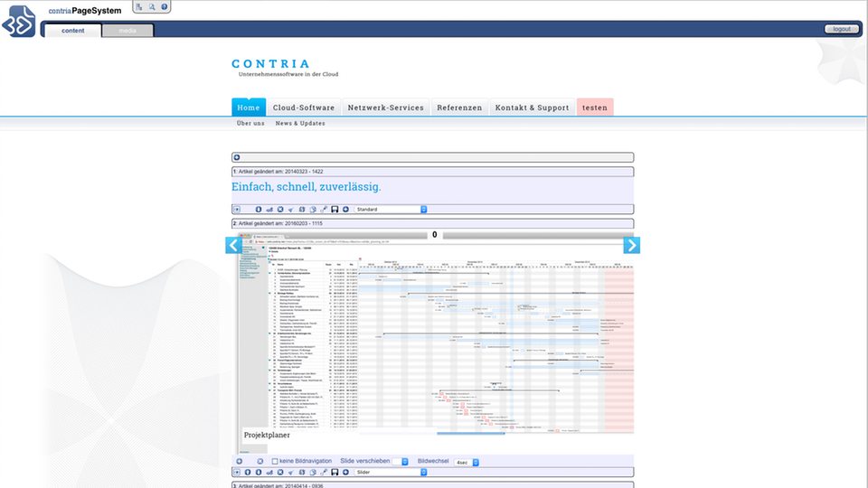This screenshot has width=868, height=488.
Task: Switch to the media tab
Action: 127,31
